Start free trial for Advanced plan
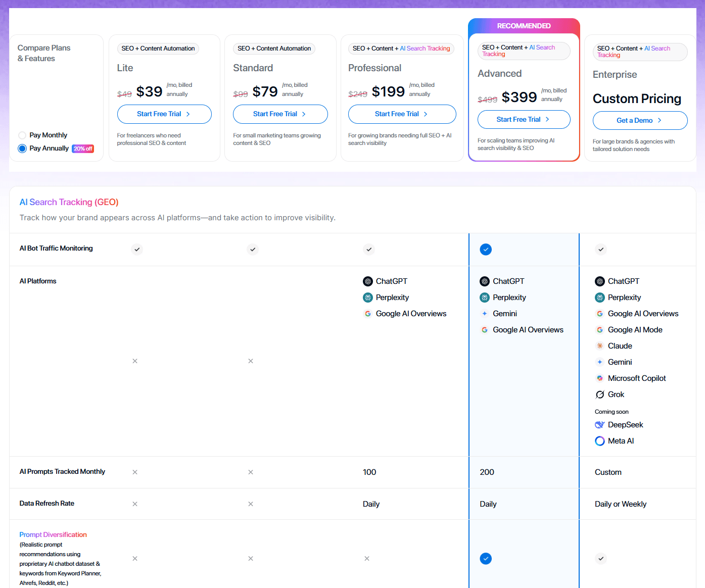 [x=524, y=120]
